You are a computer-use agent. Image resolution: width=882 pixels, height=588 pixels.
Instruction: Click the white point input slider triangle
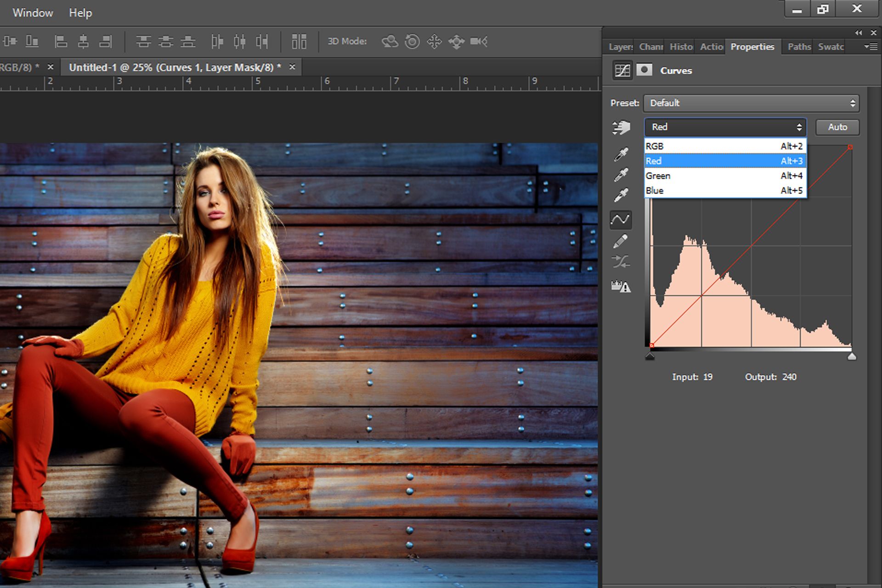click(852, 356)
